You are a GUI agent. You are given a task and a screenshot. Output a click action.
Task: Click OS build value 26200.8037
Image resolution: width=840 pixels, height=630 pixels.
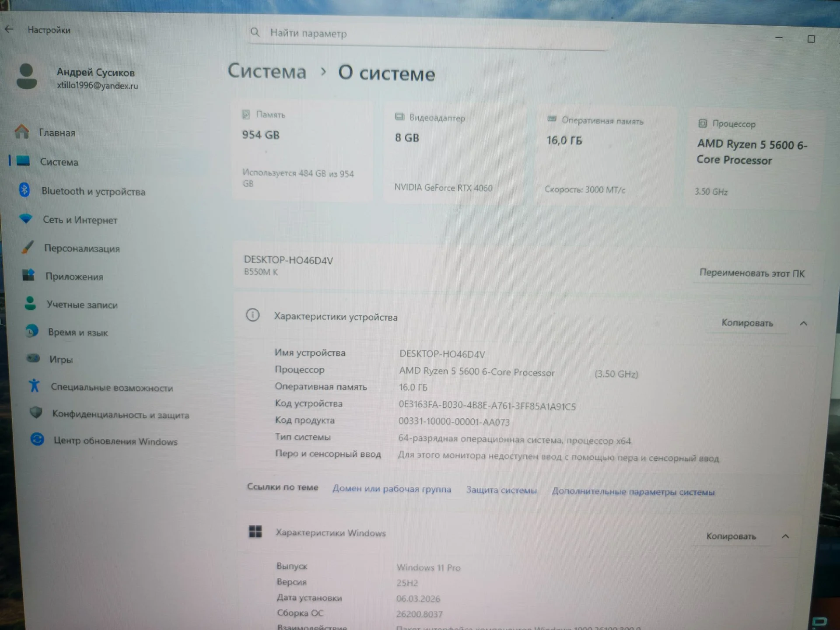pos(419,614)
